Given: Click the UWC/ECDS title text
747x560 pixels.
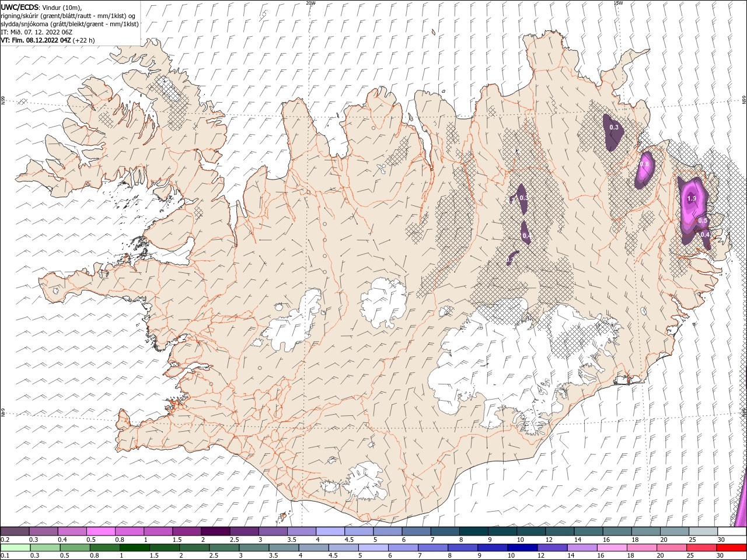Looking at the screenshot, I should (x=19, y=7).
